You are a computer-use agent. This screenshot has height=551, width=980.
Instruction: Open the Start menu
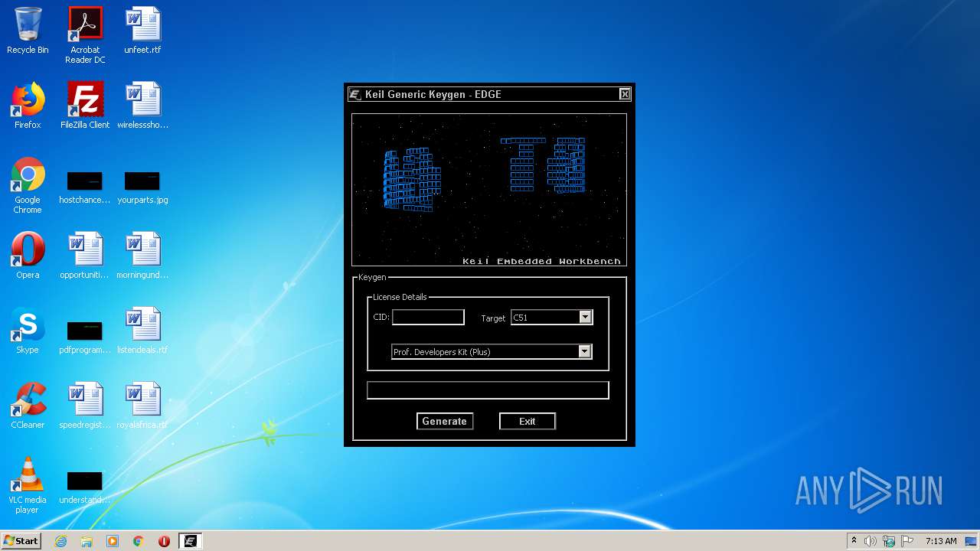tap(21, 540)
